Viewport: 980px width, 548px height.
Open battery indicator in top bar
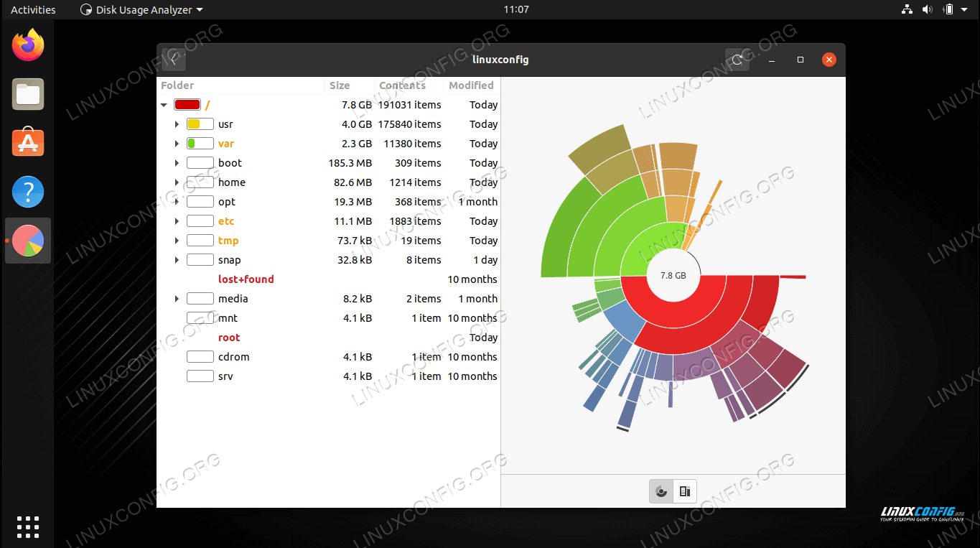(948, 9)
